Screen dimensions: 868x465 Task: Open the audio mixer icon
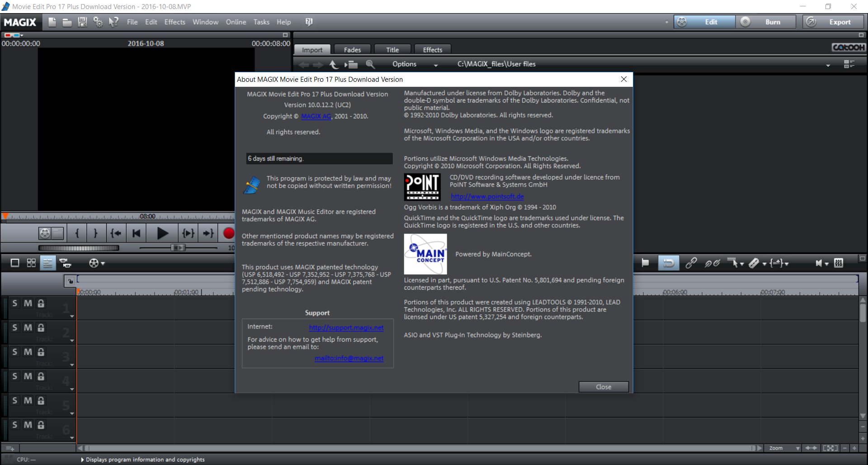coord(839,263)
